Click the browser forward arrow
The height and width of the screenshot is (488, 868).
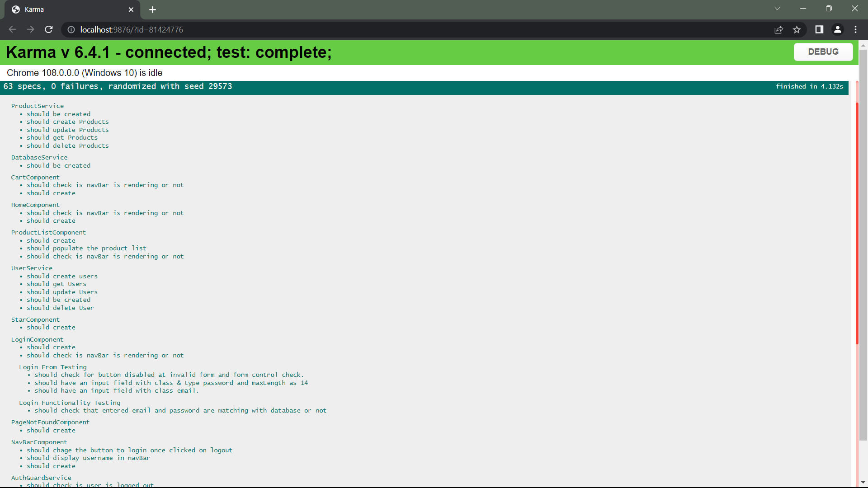(30, 29)
